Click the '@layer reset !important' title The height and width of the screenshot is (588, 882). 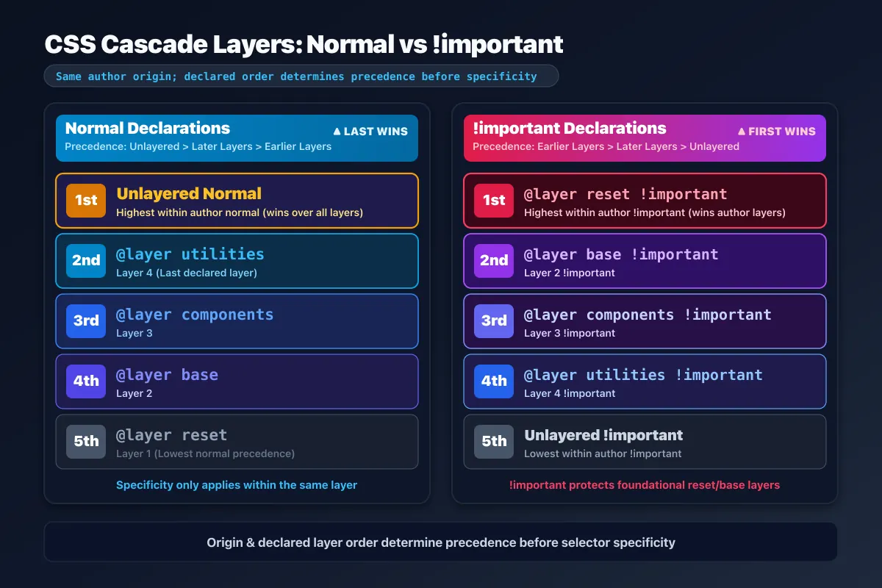pos(625,194)
